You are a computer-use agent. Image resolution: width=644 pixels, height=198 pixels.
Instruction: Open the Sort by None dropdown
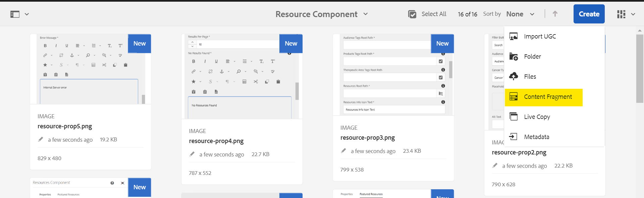[520, 14]
